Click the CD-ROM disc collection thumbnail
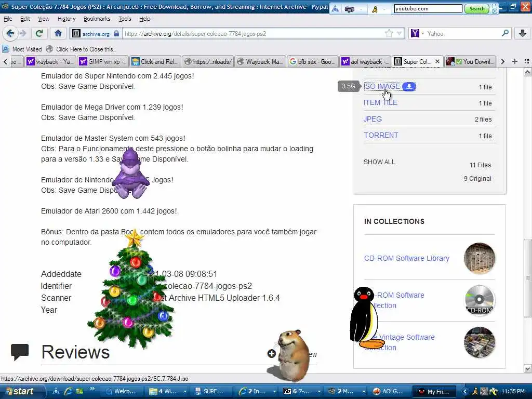This screenshot has width=532, height=399. point(480,300)
